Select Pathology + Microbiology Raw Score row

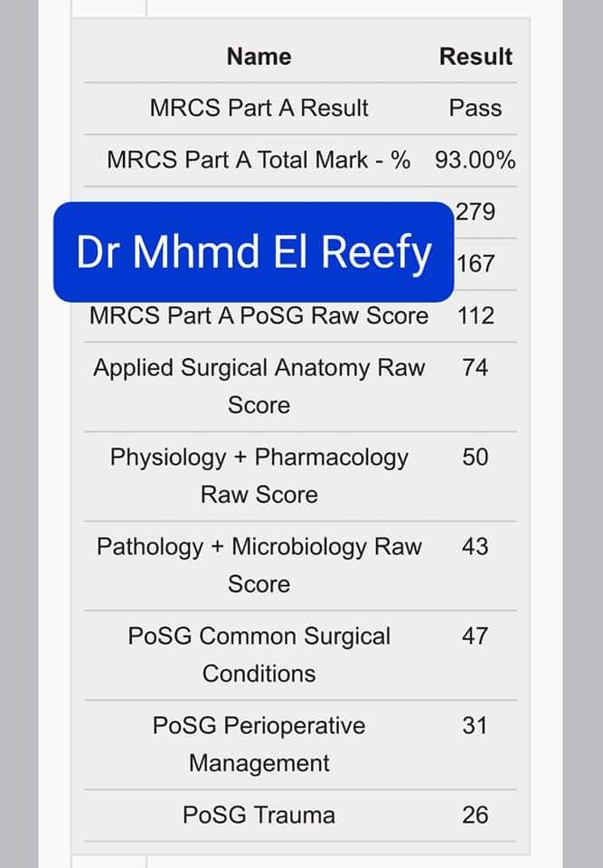point(301,566)
